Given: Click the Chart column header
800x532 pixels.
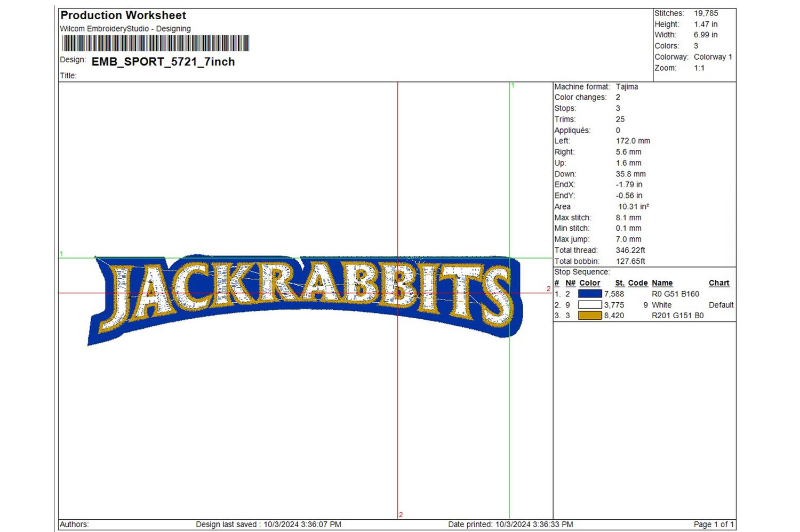Looking at the screenshot, I should pyautogui.click(x=719, y=283).
